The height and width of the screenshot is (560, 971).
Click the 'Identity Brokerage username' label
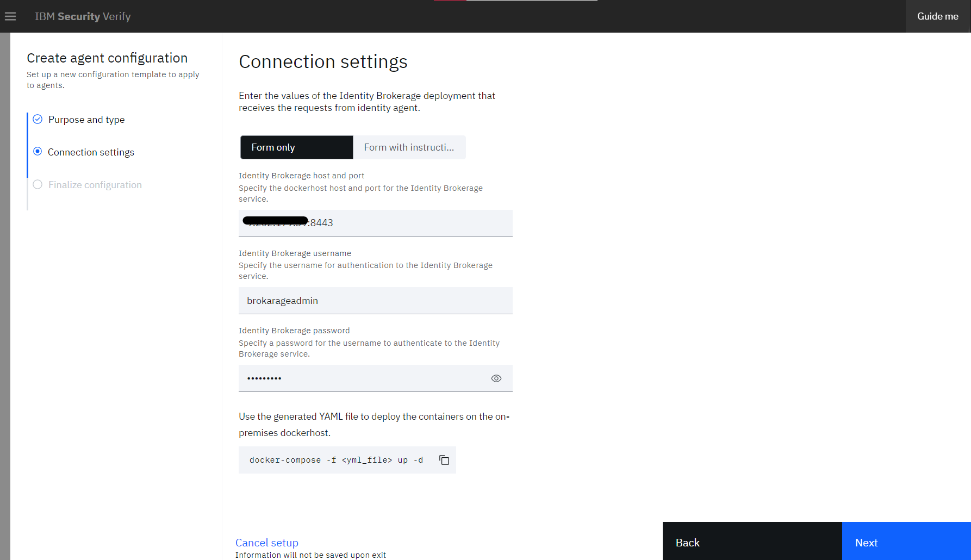click(x=295, y=253)
